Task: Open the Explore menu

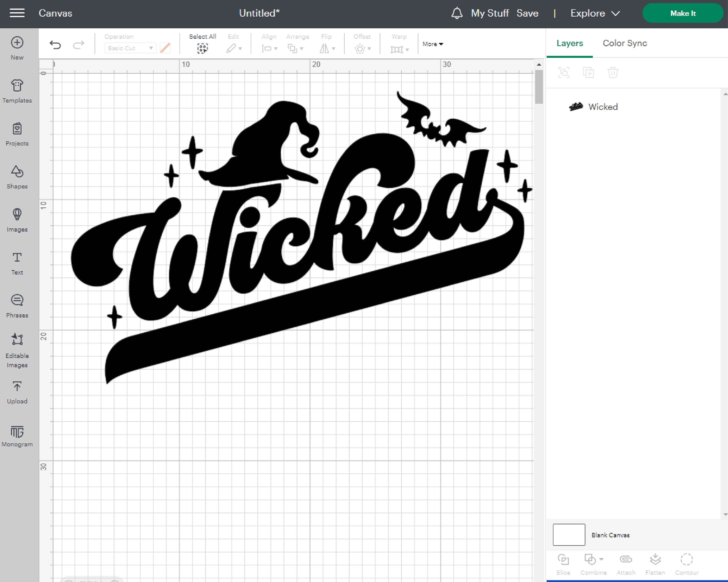Action: pos(595,13)
